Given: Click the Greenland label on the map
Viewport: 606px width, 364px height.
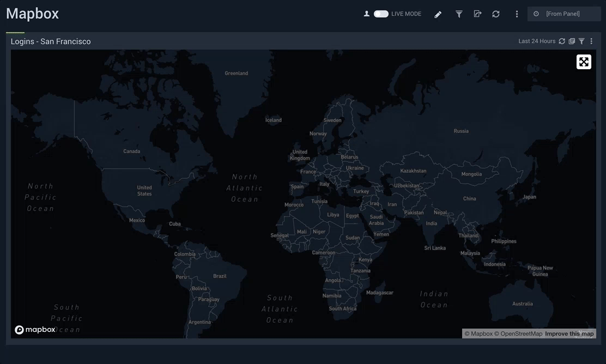Looking at the screenshot, I should [236, 74].
